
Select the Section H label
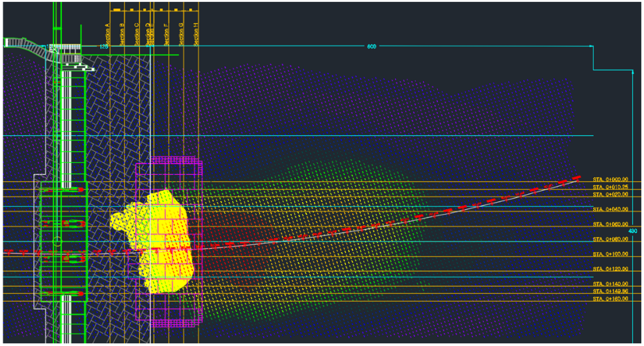coord(196,34)
